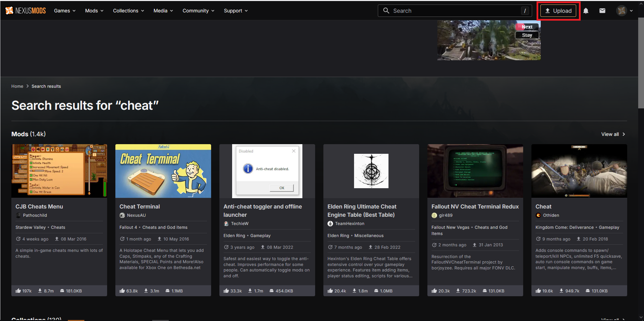Open the Community dropdown
Screen dimensions: 644x321
[198, 11]
